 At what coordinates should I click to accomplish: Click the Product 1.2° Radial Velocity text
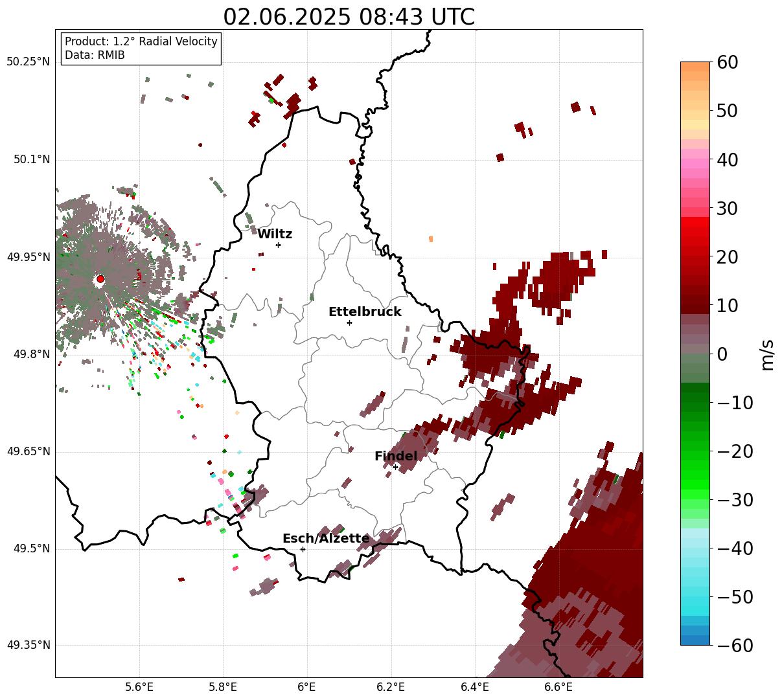(141, 41)
